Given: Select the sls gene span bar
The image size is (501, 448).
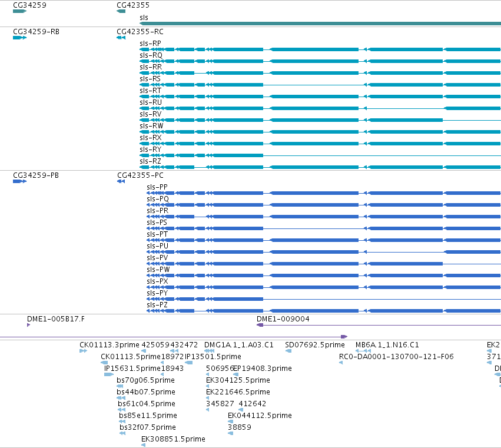Looking at the screenshot, I should pyautogui.click(x=320, y=24).
